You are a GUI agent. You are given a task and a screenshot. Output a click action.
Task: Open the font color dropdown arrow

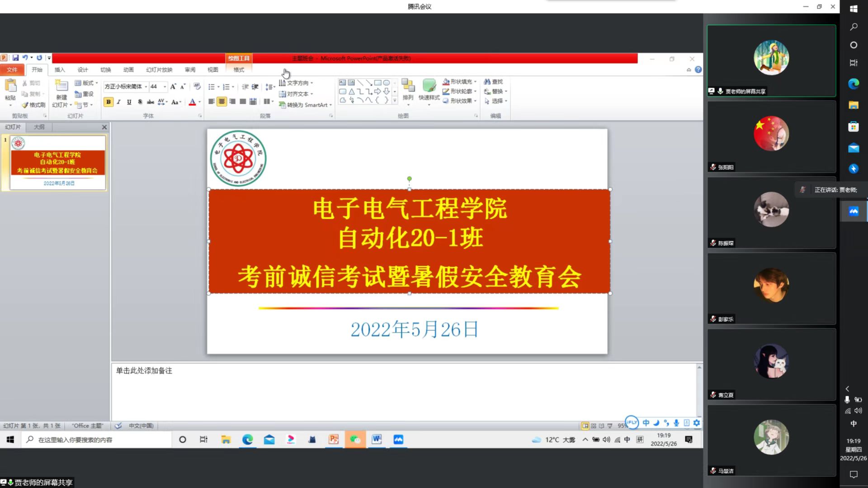click(x=199, y=102)
